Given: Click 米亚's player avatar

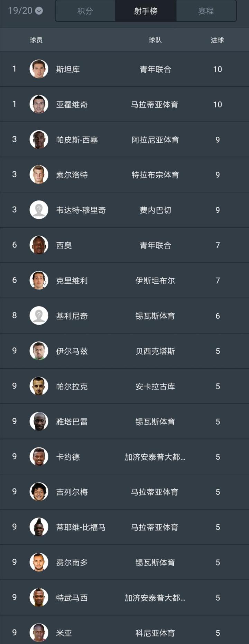Looking at the screenshot, I should (39, 633).
